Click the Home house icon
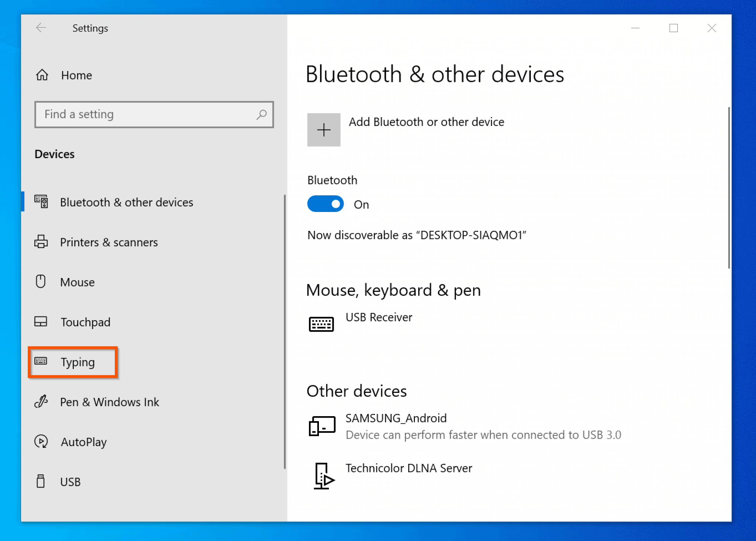Viewport: 756px width, 541px height. [x=42, y=75]
